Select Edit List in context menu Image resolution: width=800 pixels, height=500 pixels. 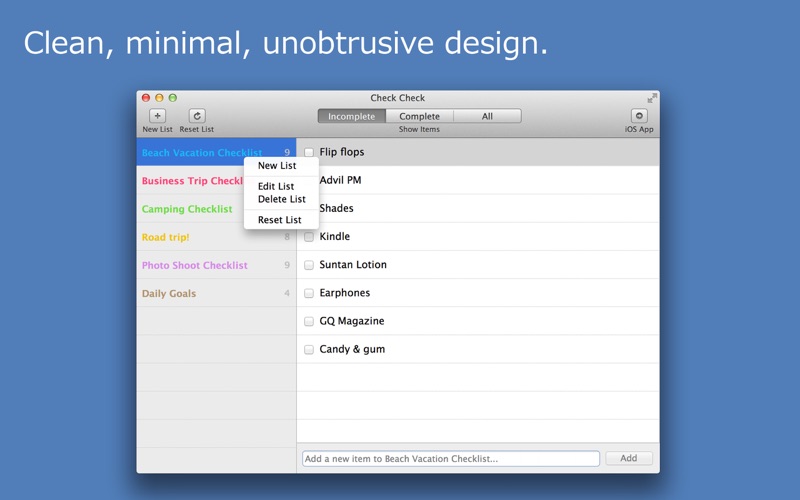(x=276, y=186)
